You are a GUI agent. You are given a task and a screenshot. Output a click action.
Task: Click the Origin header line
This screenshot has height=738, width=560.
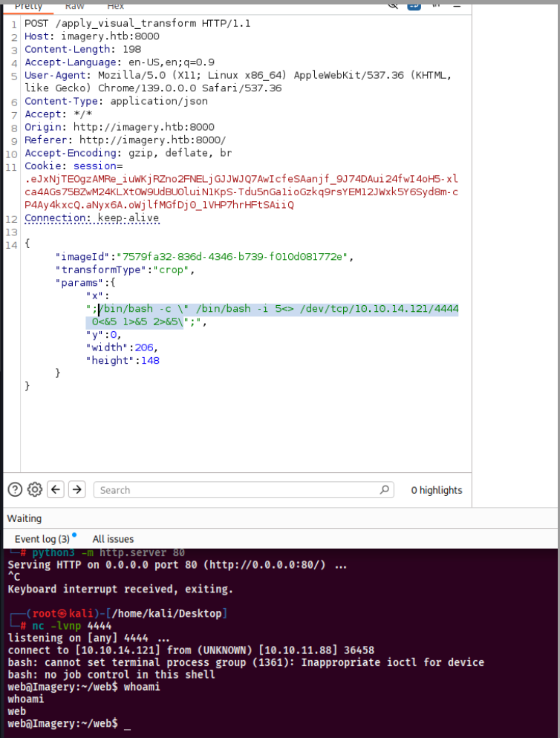tap(120, 127)
